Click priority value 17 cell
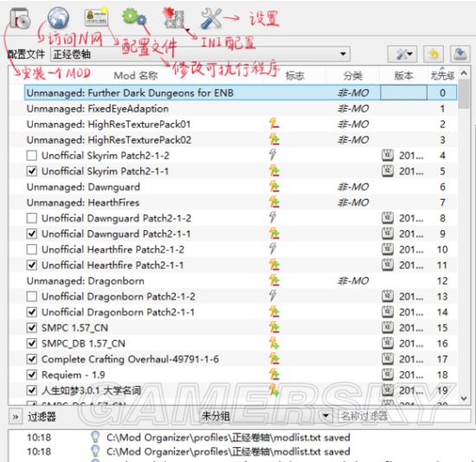Image resolution: width=476 pixels, height=462 pixels. 442,359
